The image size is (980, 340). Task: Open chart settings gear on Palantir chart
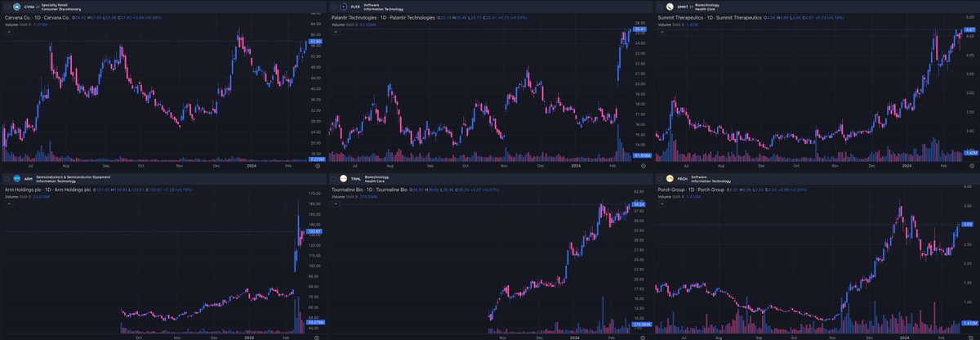click(x=644, y=165)
